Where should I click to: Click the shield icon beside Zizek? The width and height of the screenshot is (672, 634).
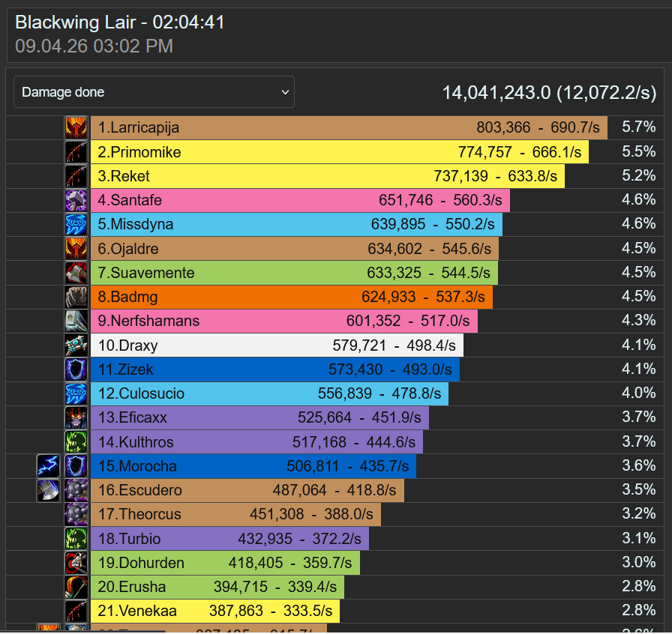pyautogui.click(x=76, y=369)
